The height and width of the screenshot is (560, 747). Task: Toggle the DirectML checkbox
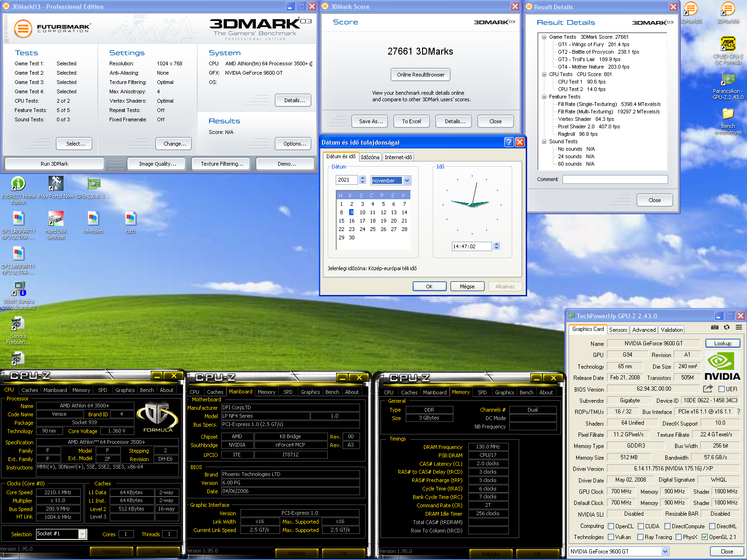pyautogui.click(x=712, y=526)
